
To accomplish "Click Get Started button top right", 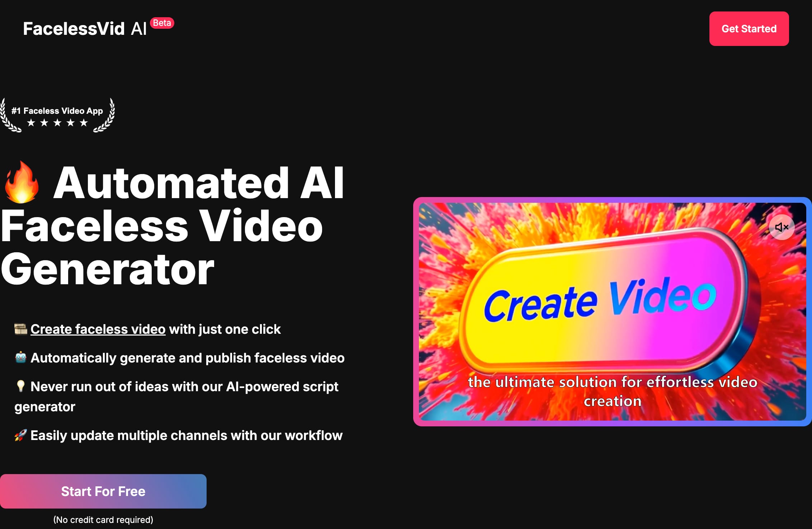I will 749,28.
